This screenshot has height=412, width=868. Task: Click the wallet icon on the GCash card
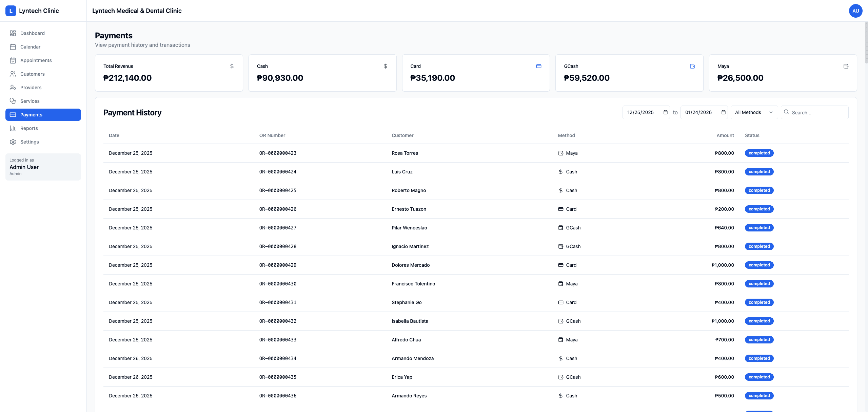[x=692, y=66]
